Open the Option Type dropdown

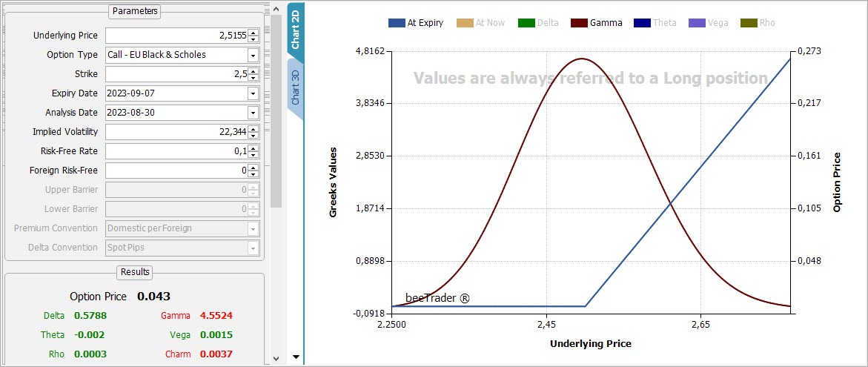click(253, 55)
